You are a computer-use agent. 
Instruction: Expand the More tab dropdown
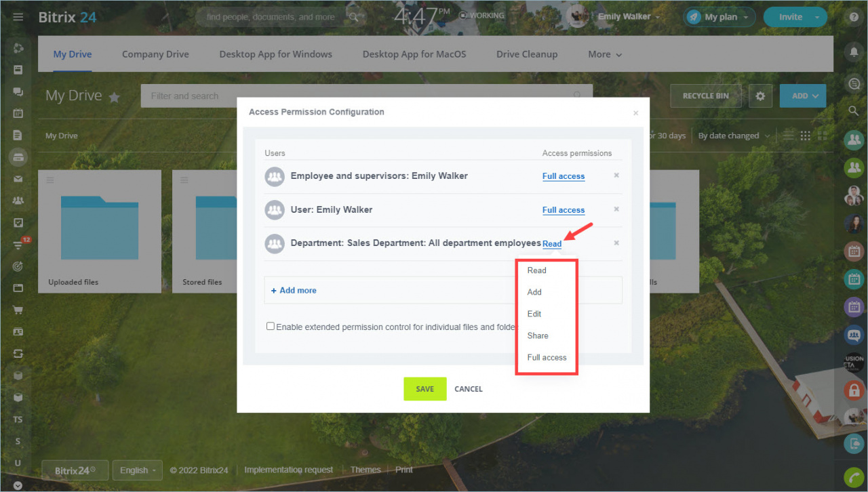(x=605, y=54)
